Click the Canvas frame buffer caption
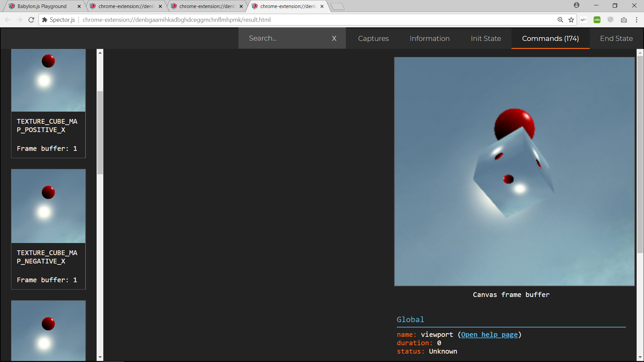This screenshot has width=644, height=362. point(511,295)
